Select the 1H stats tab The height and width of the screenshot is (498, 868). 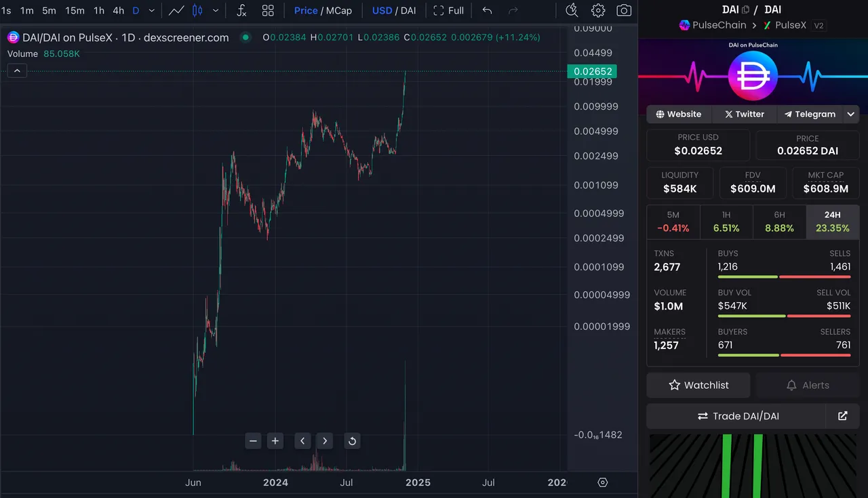(x=726, y=222)
